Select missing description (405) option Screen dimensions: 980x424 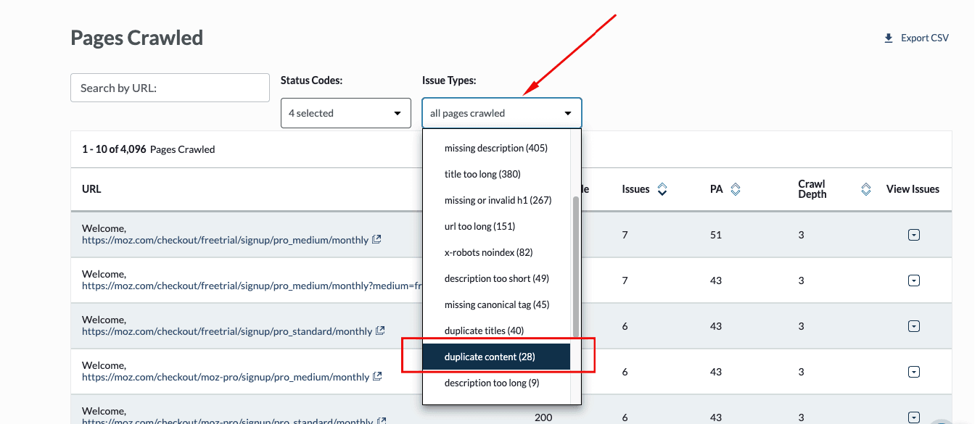point(495,148)
